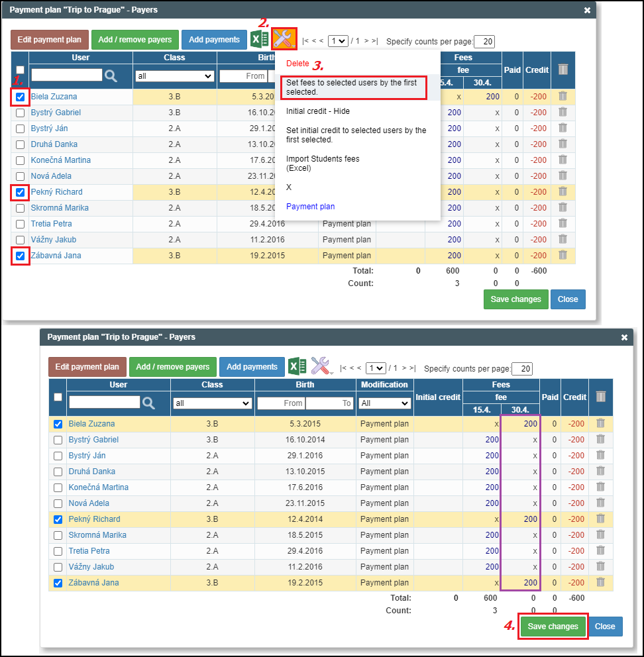Screen dimensions: 644x657
Task: Click Add payments button in bottom window
Action: (252, 367)
